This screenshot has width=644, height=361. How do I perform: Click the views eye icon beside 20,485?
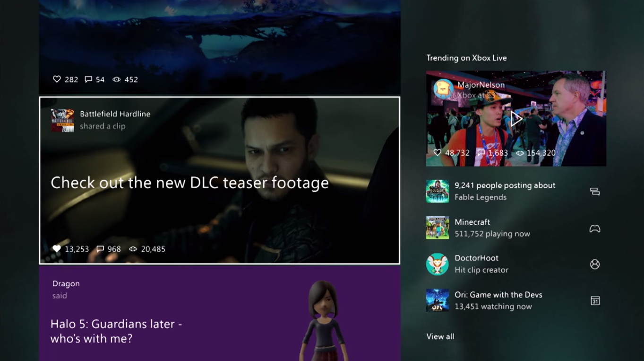[133, 249]
